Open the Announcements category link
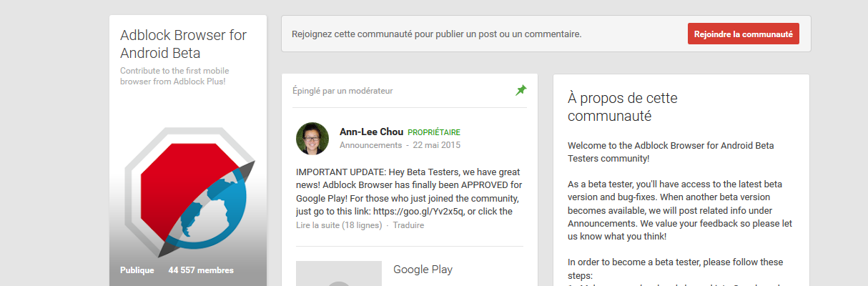This screenshot has width=868, height=286. (370, 145)
